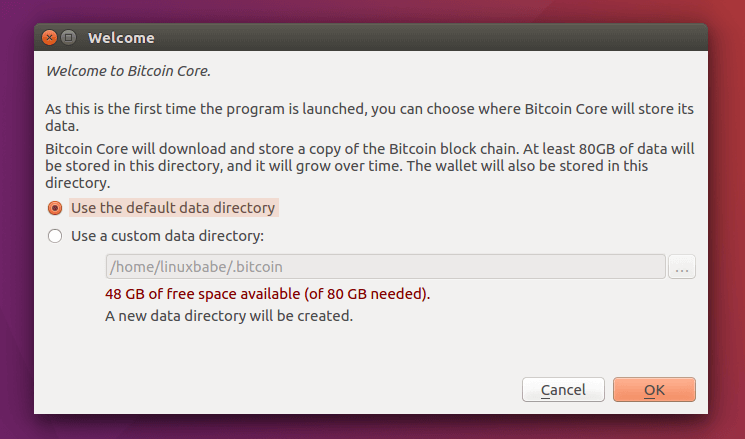Click the 'Use a custom data directory:' label text
745x439 pixels.
pyautogui.click(x=167, y=237)
